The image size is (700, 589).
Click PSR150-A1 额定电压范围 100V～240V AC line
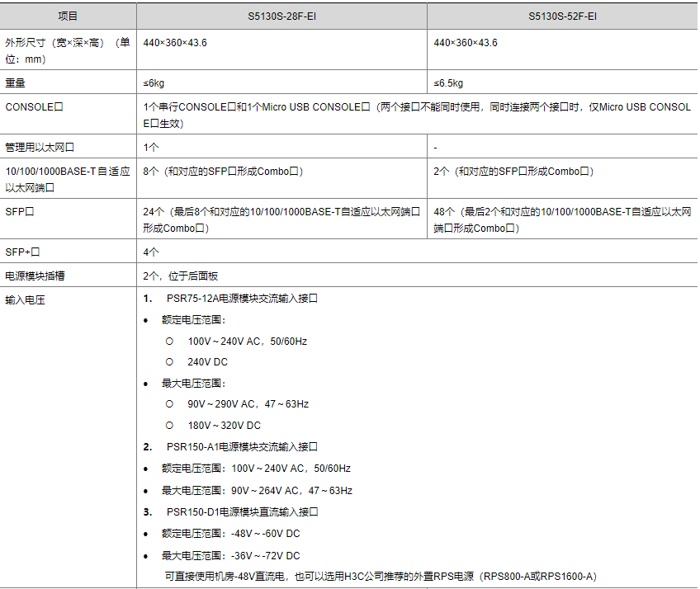pos(256,469)
